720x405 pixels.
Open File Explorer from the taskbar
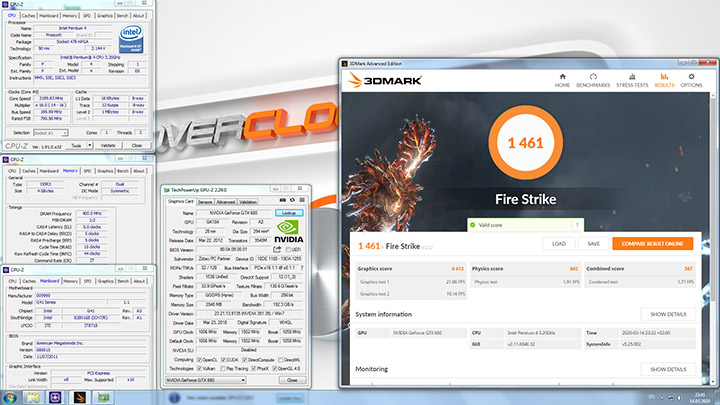[33, 397]
